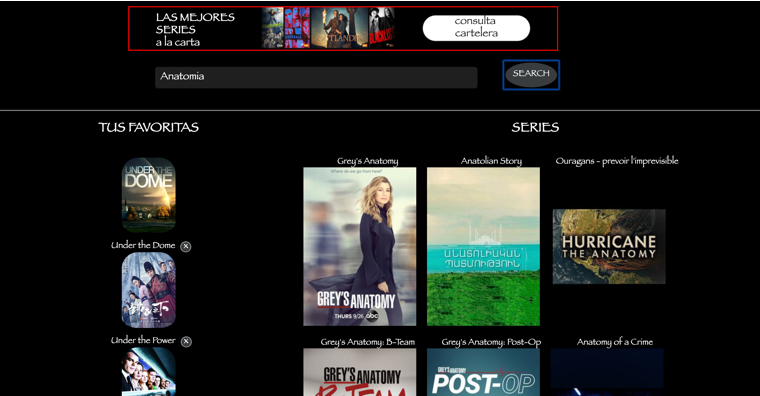Click the Under the Dome label
This screenshot has height=396, width=760.
(x=143, y=245)
